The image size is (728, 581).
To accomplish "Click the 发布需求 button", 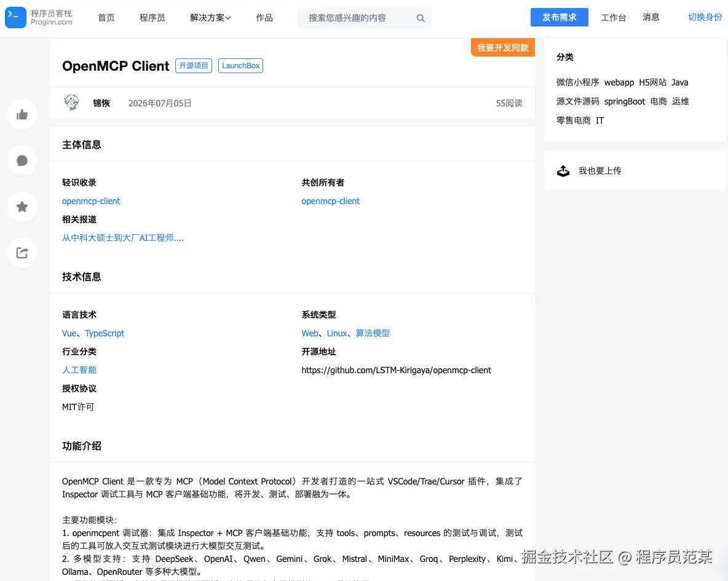I will (x=560, y=17).
